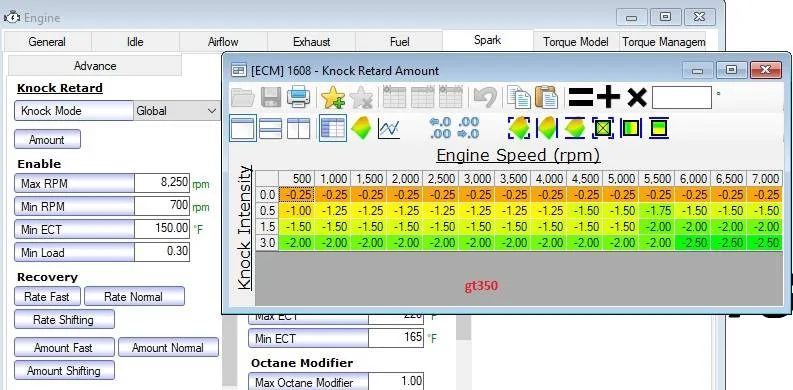This screenshot has height=390, width=793.
Task: Open the Exhaust tab
Action: pos(312,42)
